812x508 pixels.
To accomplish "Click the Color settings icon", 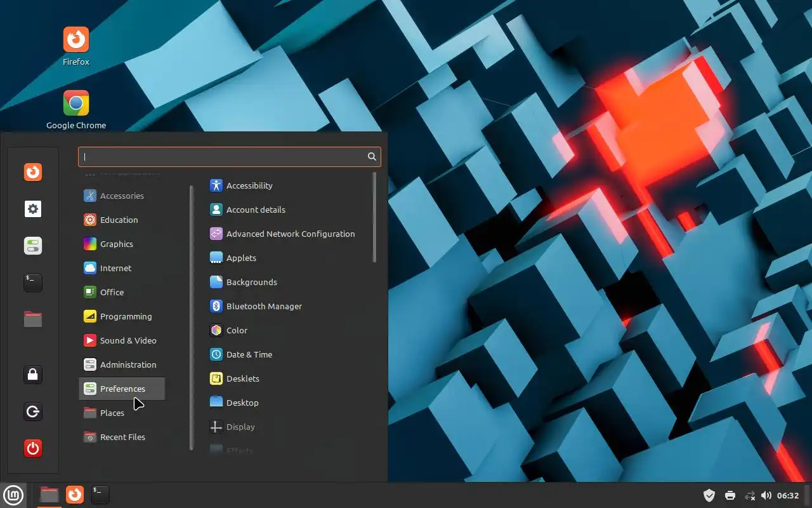I will (x=216, y=330).
